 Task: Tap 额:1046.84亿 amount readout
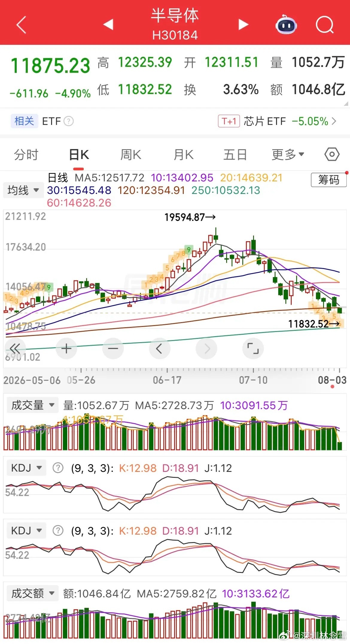click(x=97, y=594)
